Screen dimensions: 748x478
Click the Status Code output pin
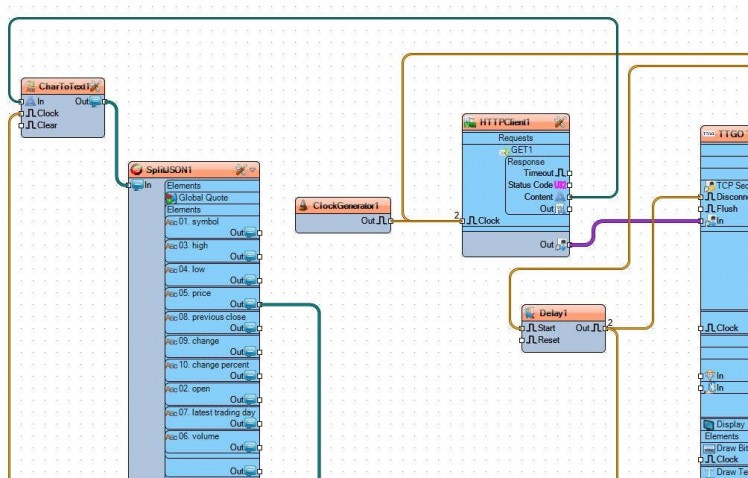point(570,185)
